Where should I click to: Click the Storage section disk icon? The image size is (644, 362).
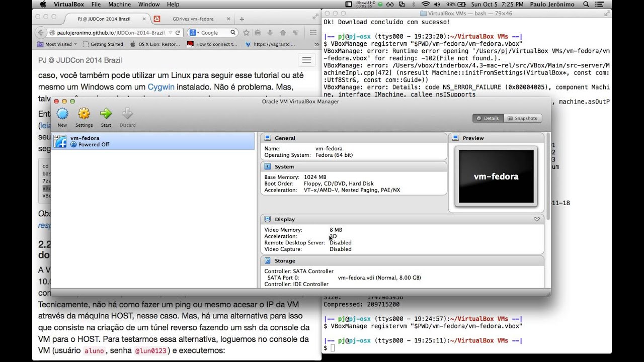pos(268,261)
